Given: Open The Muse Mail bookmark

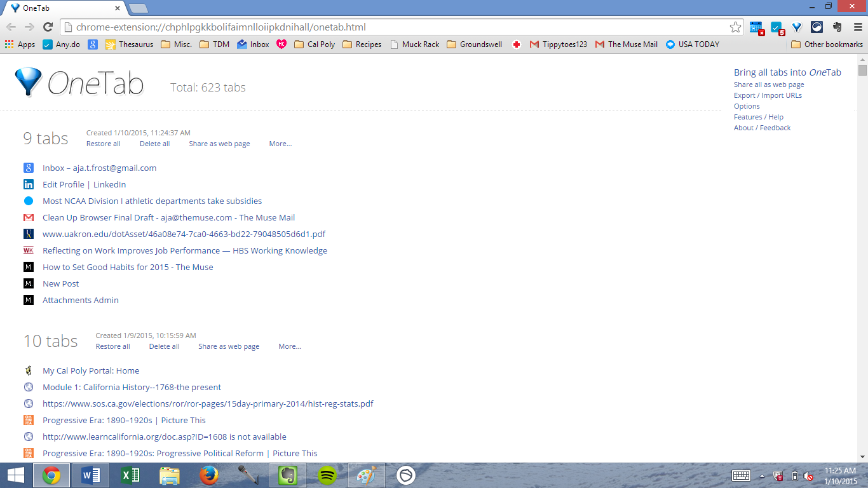Looking at the screenshot, I should click(627, 44).
